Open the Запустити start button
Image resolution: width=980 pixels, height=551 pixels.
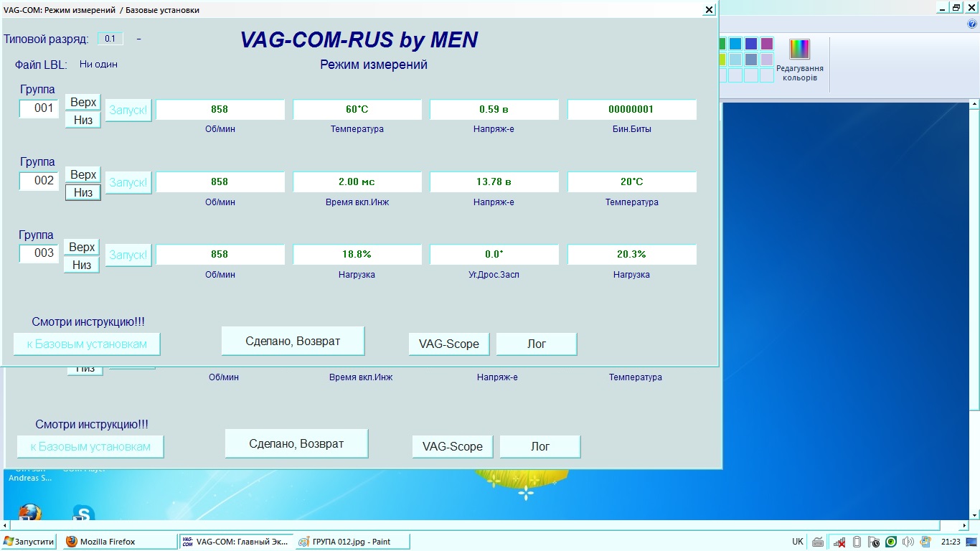(x=29, y=542)
